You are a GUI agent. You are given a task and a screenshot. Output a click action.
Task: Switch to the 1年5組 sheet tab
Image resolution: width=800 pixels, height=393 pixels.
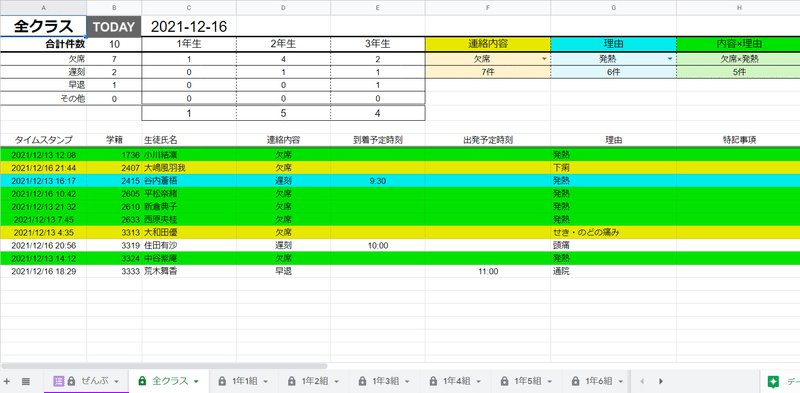(x=527, y=381)
